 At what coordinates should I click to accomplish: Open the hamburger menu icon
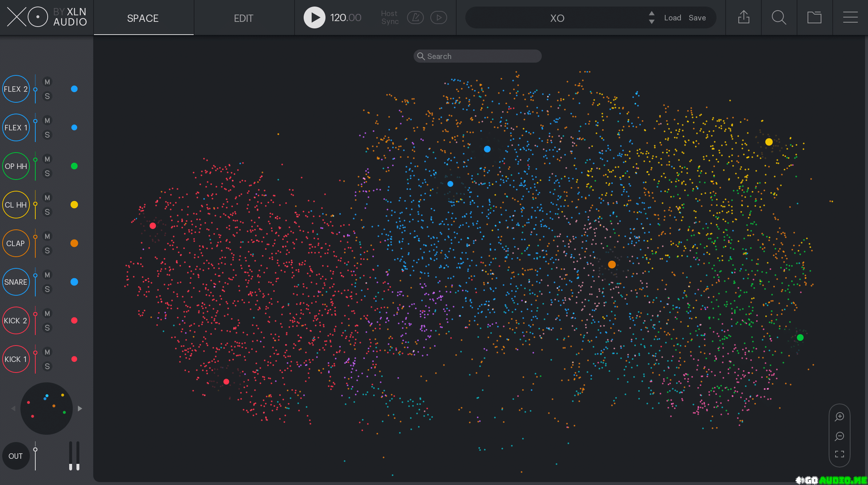pos(850,17)
